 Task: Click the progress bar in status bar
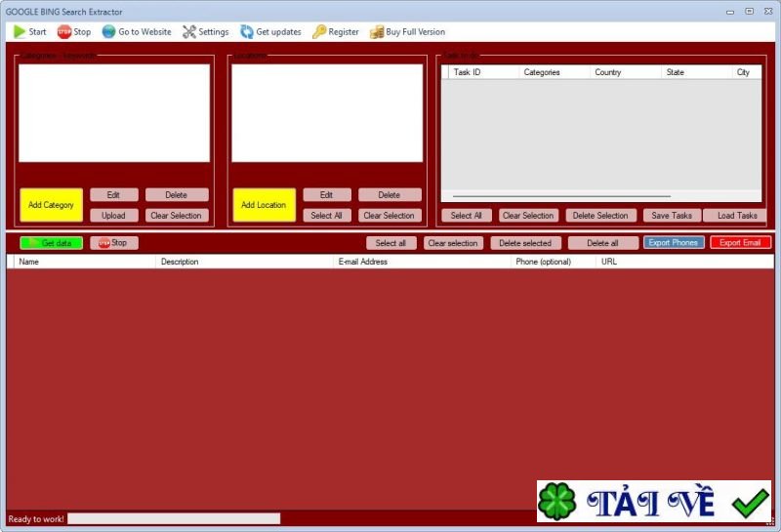click(174, 519)
